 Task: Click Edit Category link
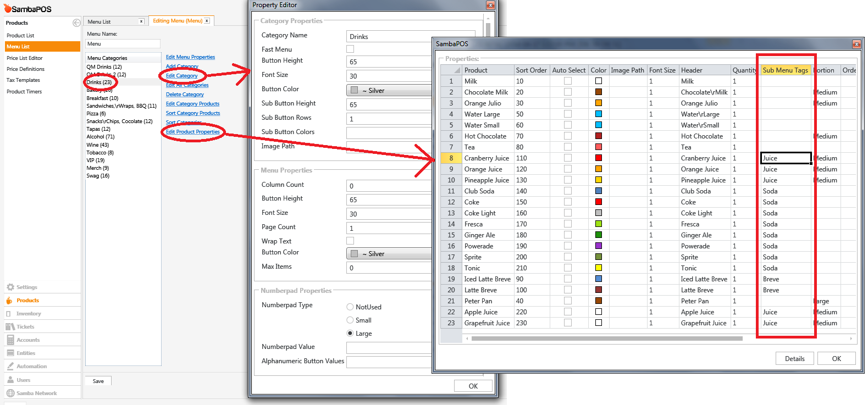(x=181, y=76)
